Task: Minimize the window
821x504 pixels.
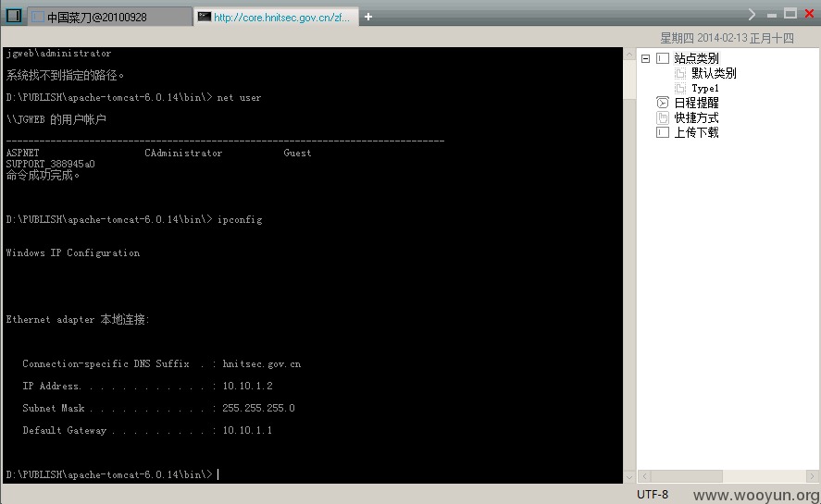Action: point(771,16)
